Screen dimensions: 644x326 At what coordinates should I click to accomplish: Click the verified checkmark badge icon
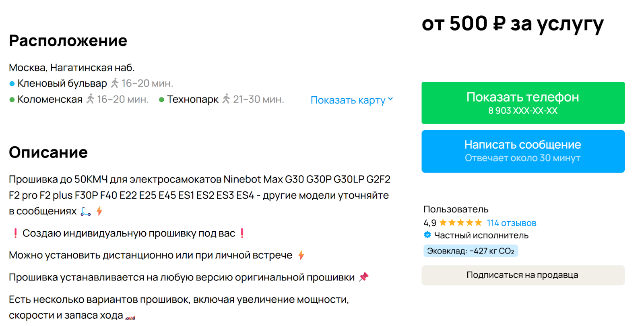(427, 235)
